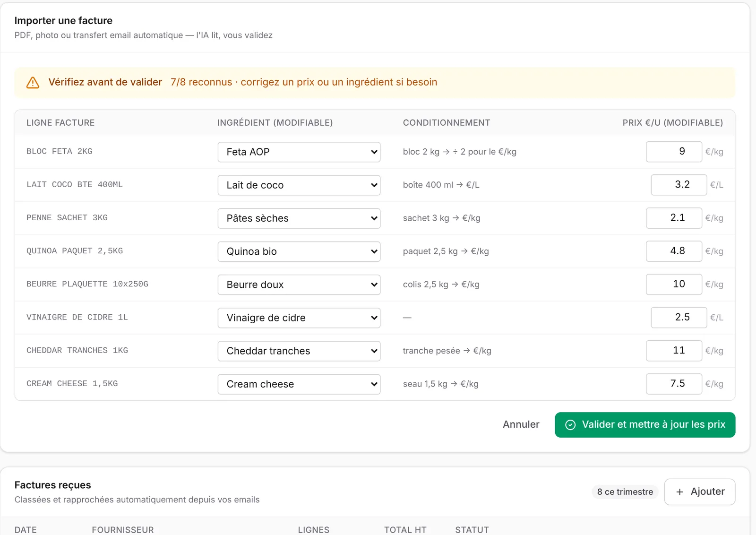Click the '7/8 reconnus' banner message
The height and width of the screenshot is (535, 756).
point(304,82)
